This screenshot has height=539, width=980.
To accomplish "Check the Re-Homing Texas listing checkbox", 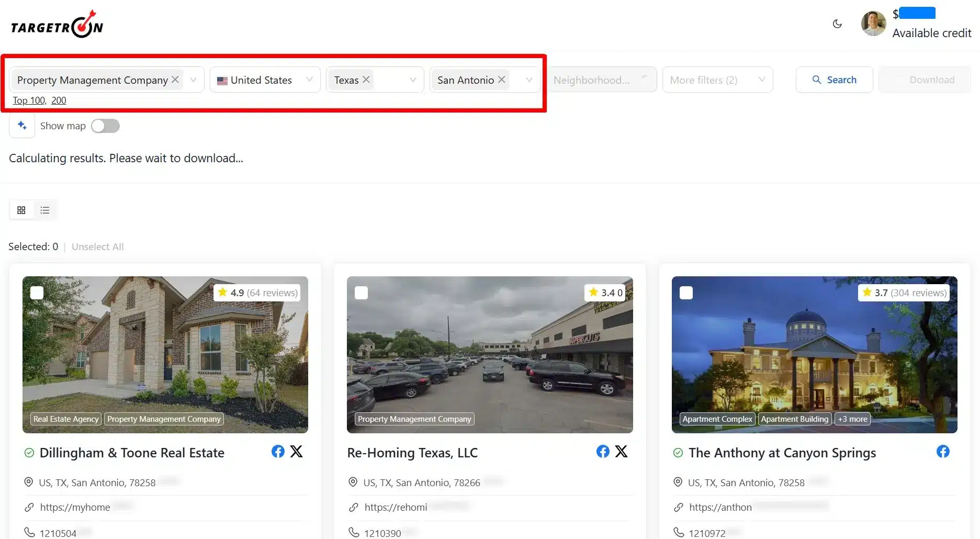I will [362, 293].
